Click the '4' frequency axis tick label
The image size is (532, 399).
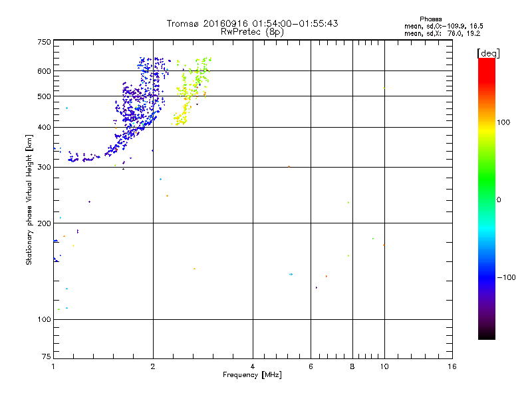253,366
